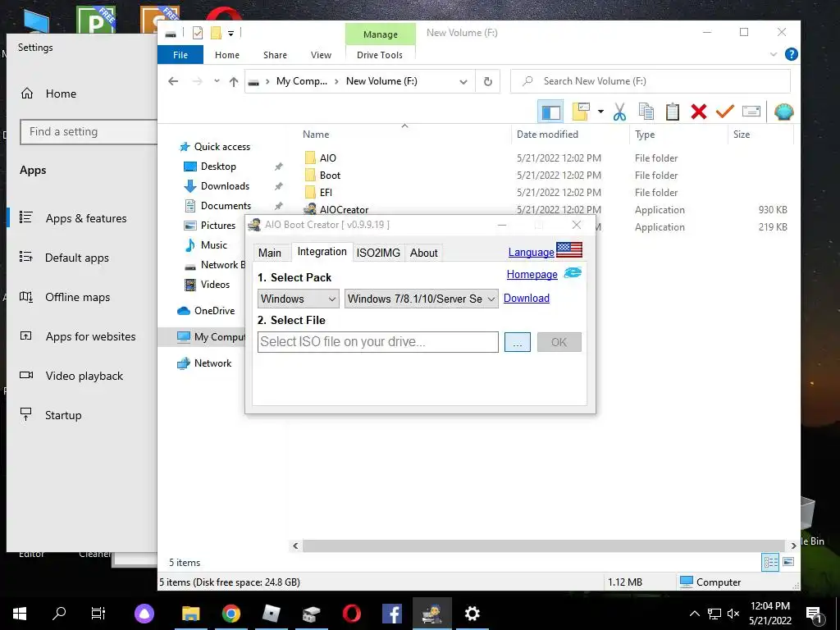Viewport: 840px width, 630px height.
Task: Click the US flag language icon
Action: pyautogui.click(x=569, y=249)
